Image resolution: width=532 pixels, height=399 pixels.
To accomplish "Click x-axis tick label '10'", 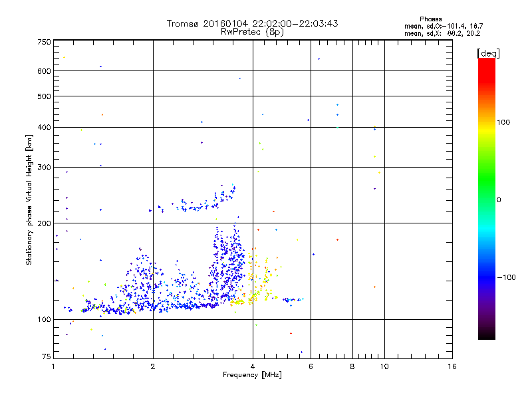I will click(384, 366).
